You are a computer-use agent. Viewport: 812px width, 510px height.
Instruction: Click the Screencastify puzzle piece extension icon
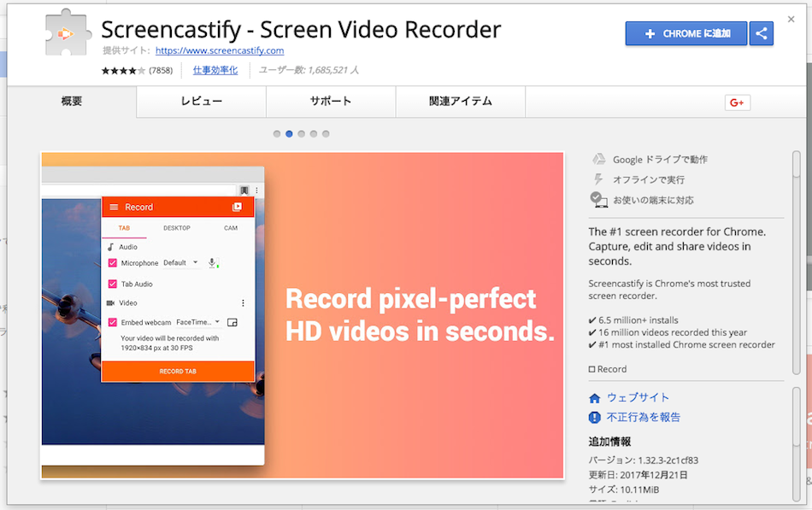(x=69, y=32)
